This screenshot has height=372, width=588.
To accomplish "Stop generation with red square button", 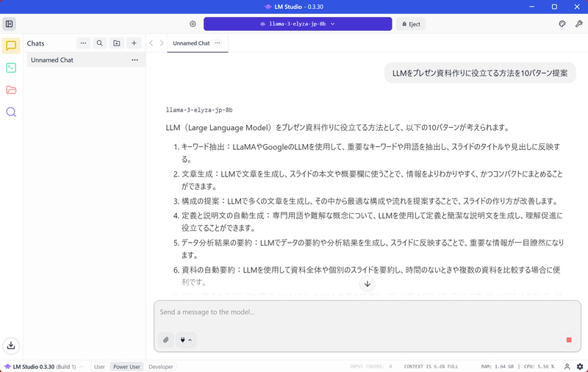I will (569, 340).
